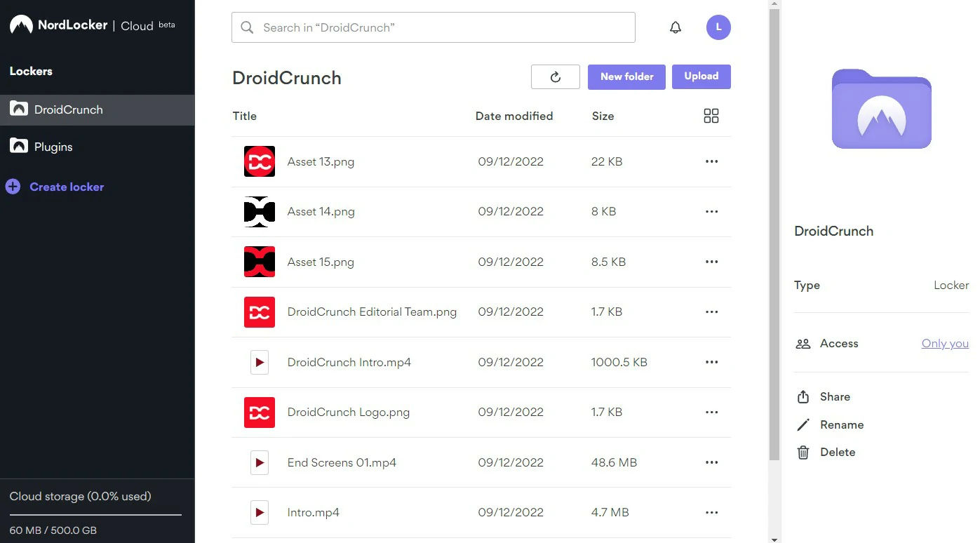
Task: Open more options for Intro.mp4
Action: [x=711, y=512]
